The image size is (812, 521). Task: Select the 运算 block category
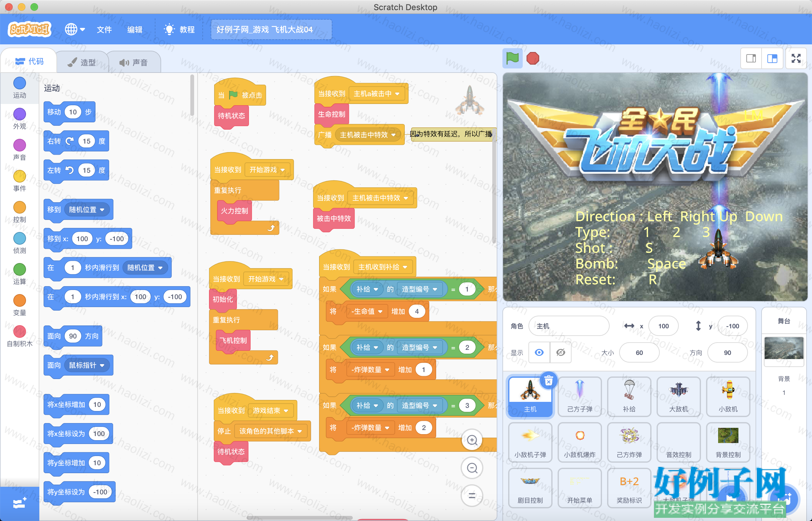20,274
